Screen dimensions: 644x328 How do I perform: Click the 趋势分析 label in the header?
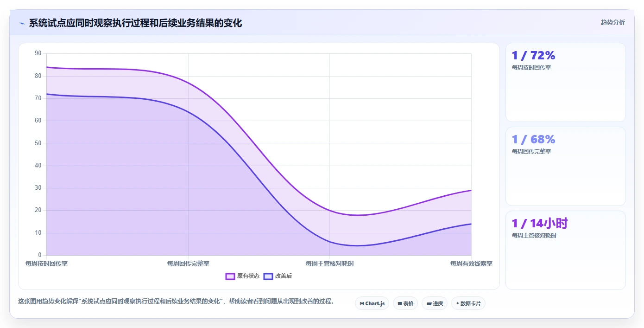(612, 22)
